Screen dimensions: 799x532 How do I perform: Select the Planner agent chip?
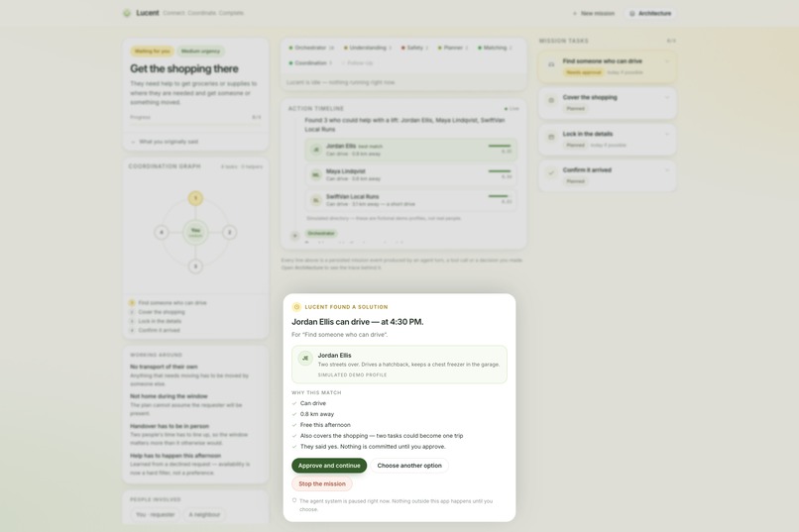coord(453,48)
